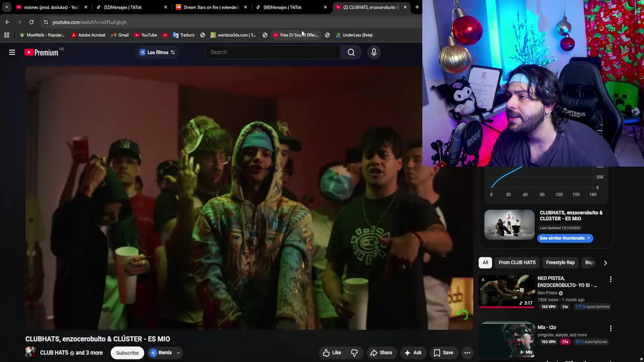Focus the YouTube Search input field
Image resolution: width=644 pixels, height=362 pixels.
tap(273, 52)
